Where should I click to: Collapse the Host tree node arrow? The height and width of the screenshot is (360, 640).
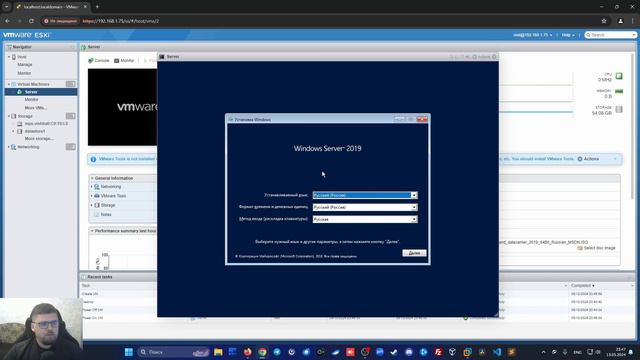point(9,57)
